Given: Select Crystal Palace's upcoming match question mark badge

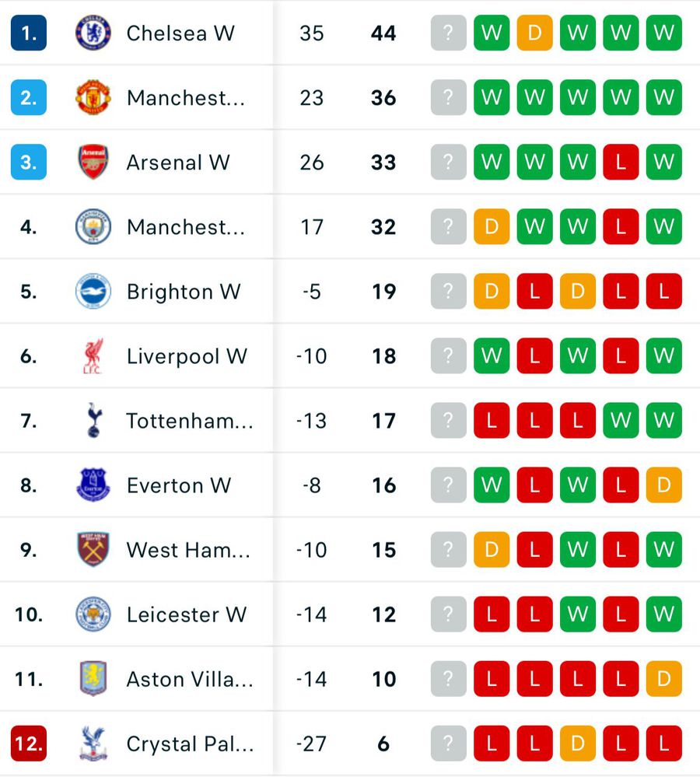Looking at the screenshot, I should 448,744.
